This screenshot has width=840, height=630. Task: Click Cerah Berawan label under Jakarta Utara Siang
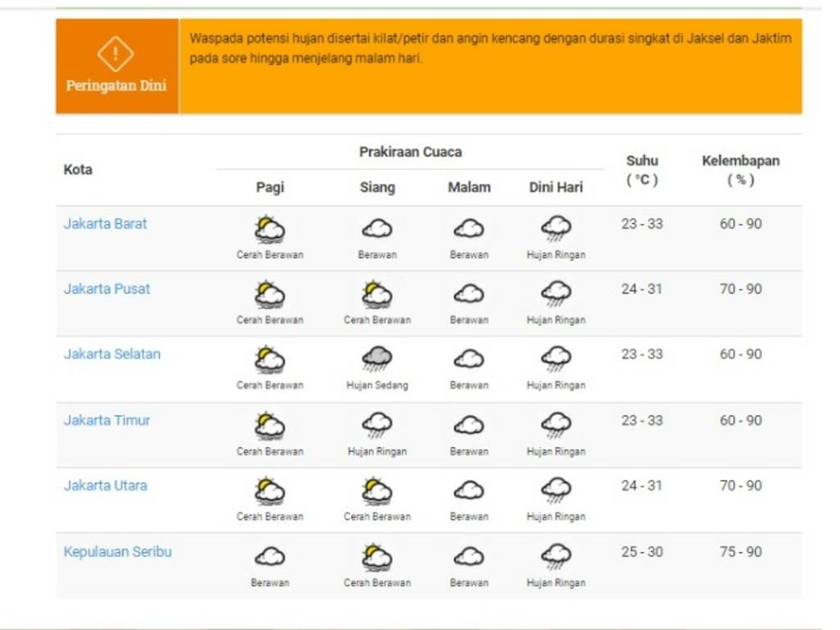377,517
